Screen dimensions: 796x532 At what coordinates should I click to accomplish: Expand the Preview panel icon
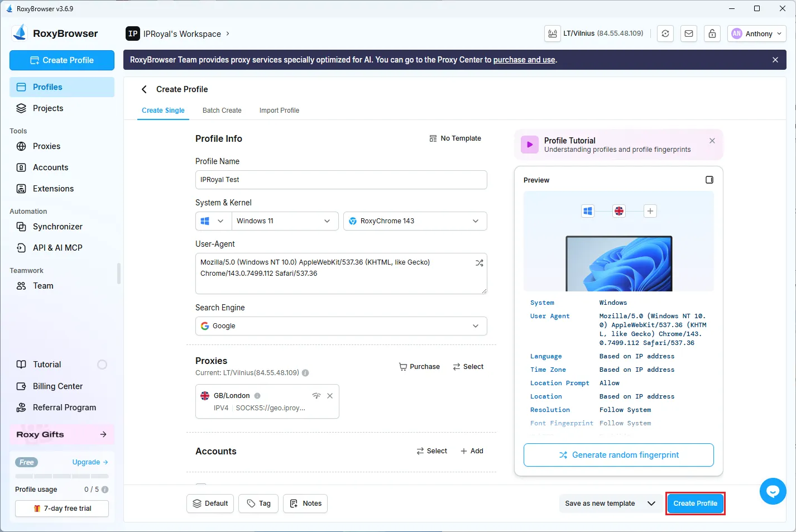[x=709, y=180]
